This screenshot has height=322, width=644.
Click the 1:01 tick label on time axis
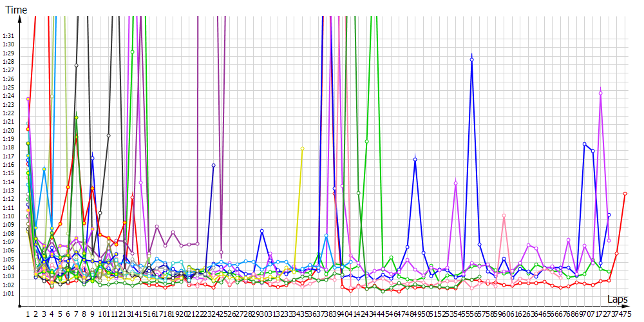click(8, 294)
